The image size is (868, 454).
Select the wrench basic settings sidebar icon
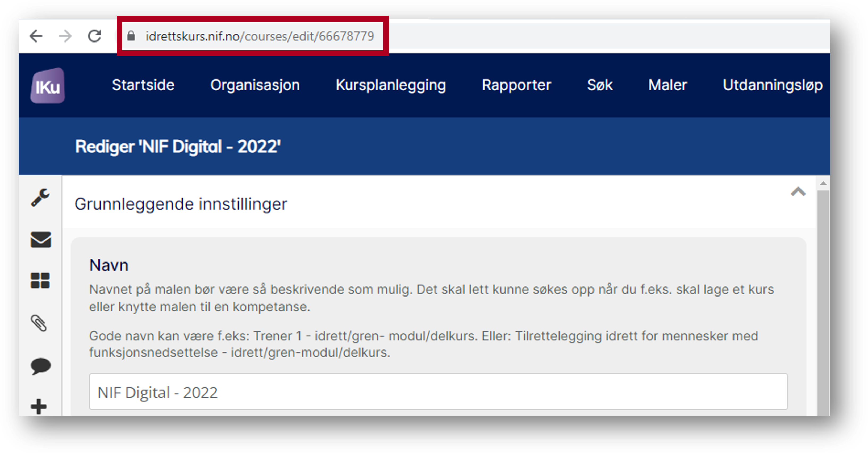click(40, 198)
